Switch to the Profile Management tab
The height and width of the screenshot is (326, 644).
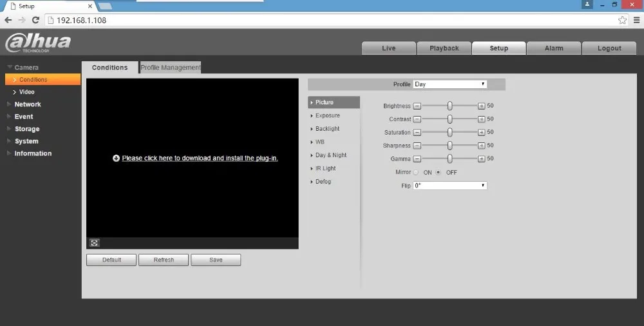coord(171,68)
